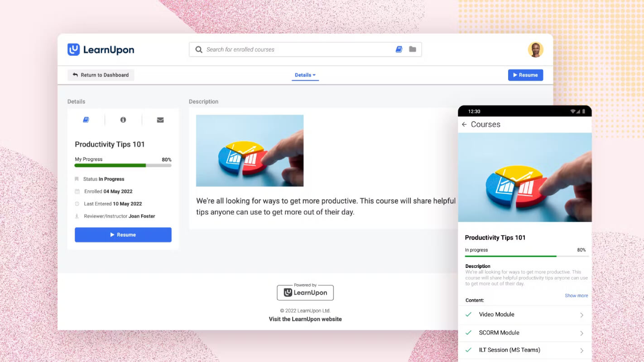Click the Search for enrolled courses field
The image size is (644, 362).
305,49
